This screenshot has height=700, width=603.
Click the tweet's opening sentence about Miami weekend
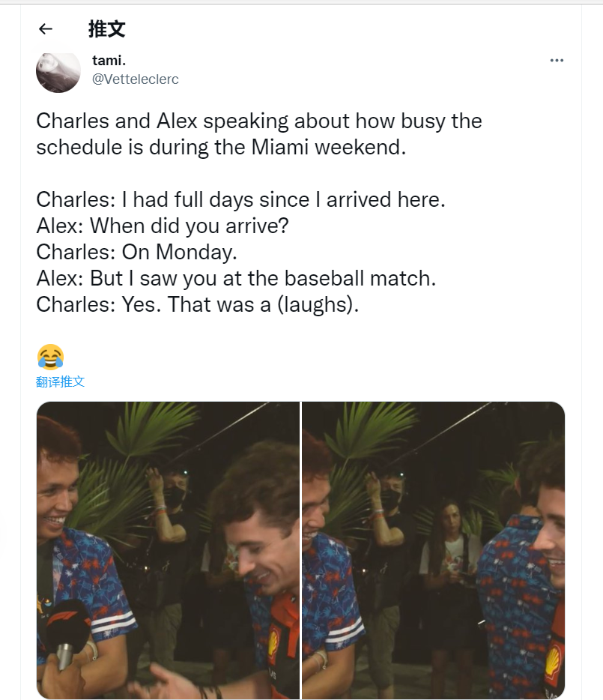pyautogui.click(x=258, y=133)
